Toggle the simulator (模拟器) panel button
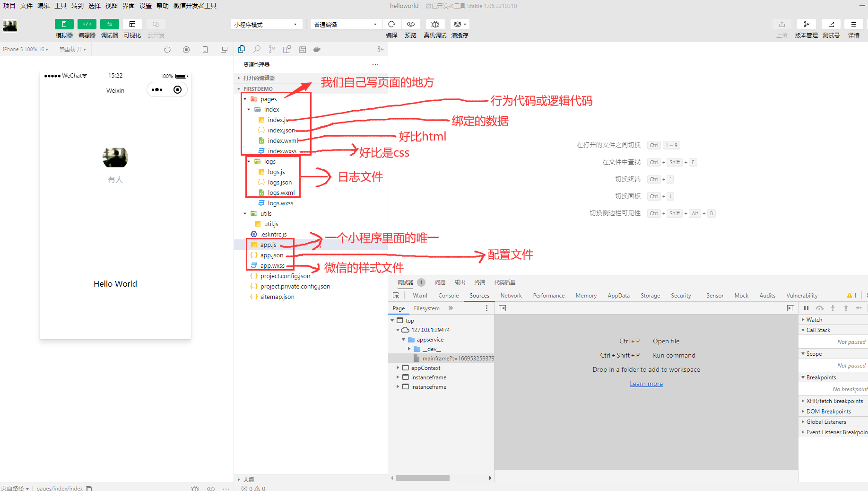Image resolution: width=868 pixels, height=491 pixels. click(64, 24)
